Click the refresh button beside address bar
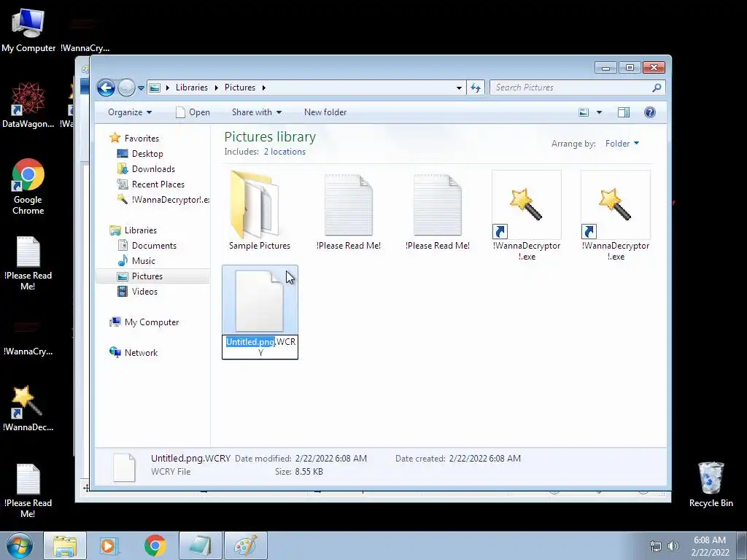The width and height of the screenshot is (747, 560). (x=476, y=87)
